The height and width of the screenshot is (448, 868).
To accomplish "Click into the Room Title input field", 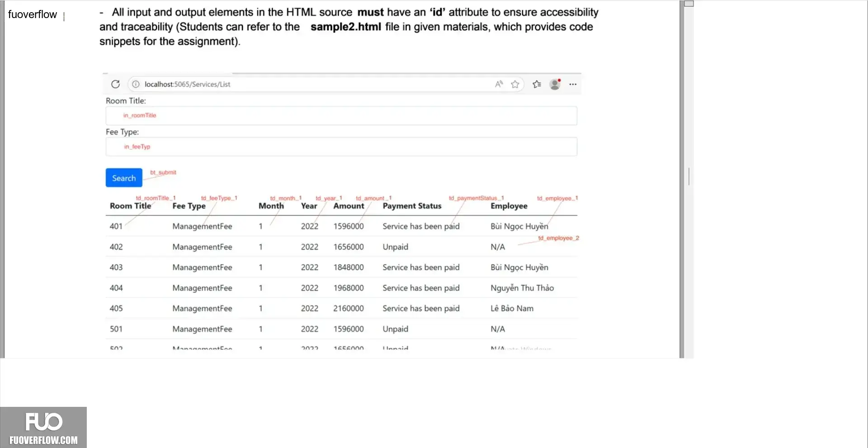I will click(341, 116).
